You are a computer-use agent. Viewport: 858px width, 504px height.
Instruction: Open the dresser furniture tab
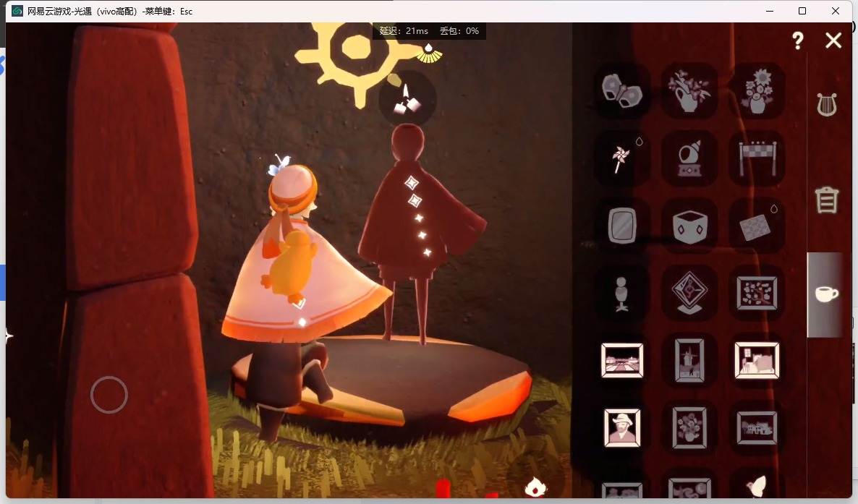pos(827,200)
